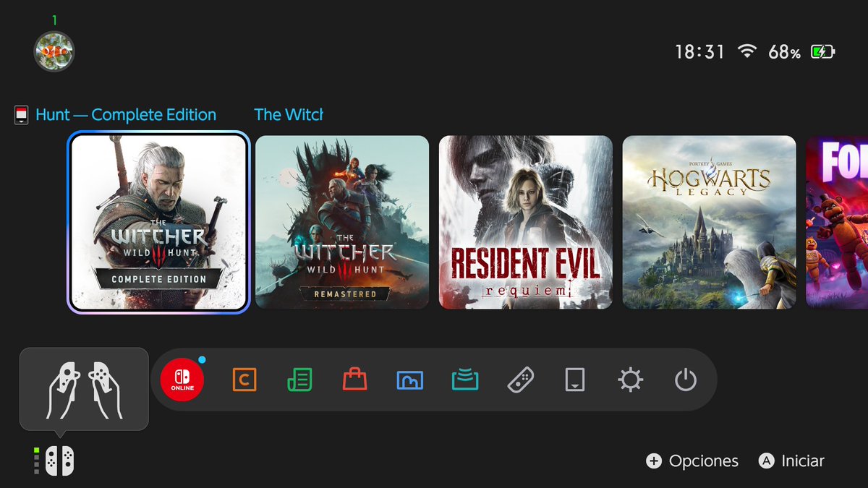Viewport: 868px width, 488px height.
Task: Select The Witcher Wild Hunt Remastered tile
Action: pyautogui.click(x=342, y=223)
